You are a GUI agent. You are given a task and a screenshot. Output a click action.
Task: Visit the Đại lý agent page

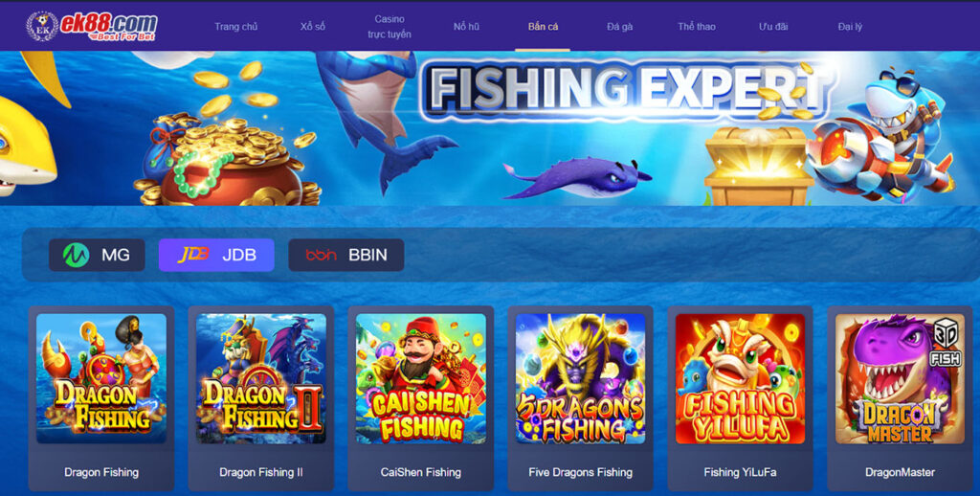coord(850,27)
